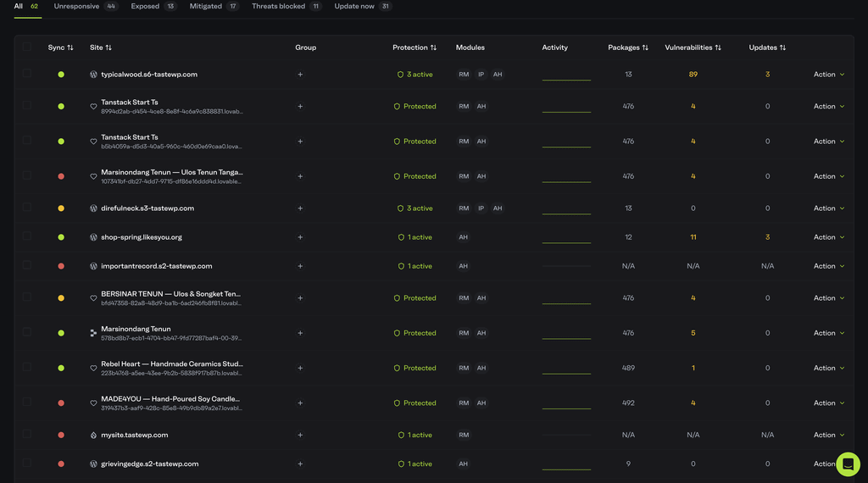This screenshot has height=483, width=868.
Task: Click the heart icon beside BERSINAR TENUN site
Action: tap(93, 297)
